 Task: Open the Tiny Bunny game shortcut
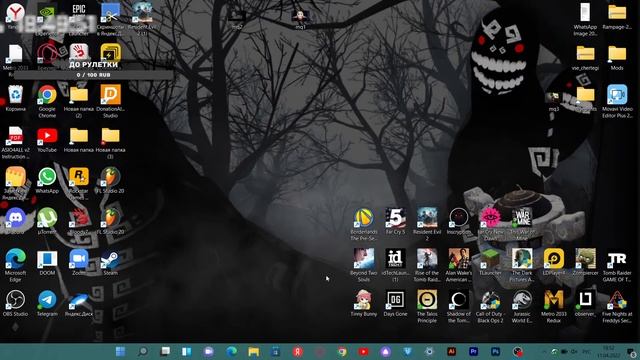point(364,300)
